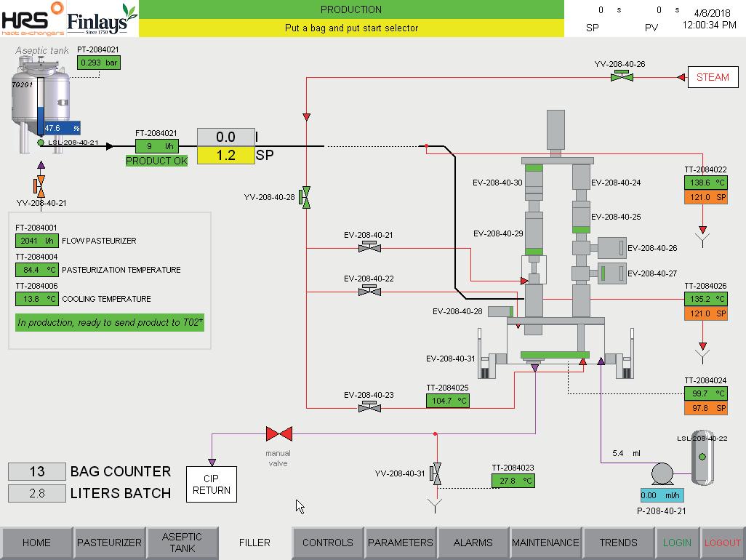This screenshot has width=746, height=560.
Task: Select the EV-208-40-21 valve icon
Action: [x=369, y=247]
